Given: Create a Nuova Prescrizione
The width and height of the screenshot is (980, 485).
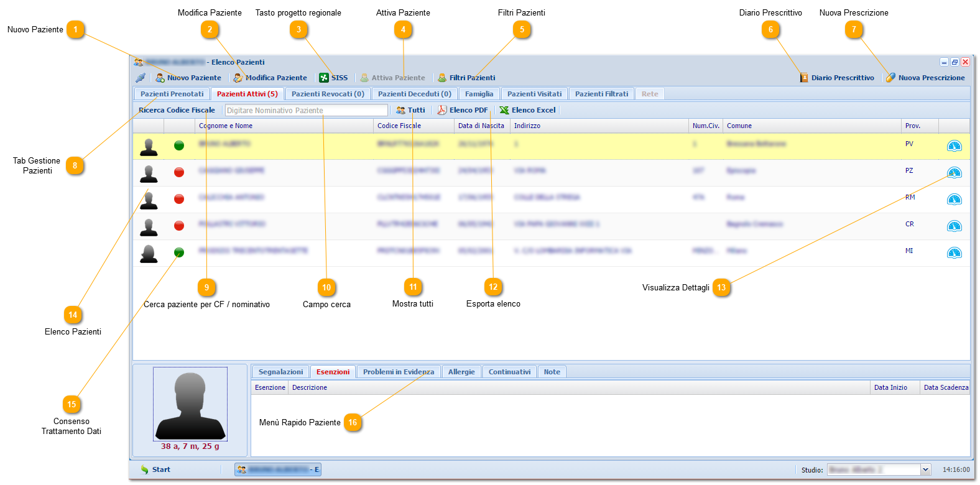Looking at the screenshot, I should [x=925, y=78].
